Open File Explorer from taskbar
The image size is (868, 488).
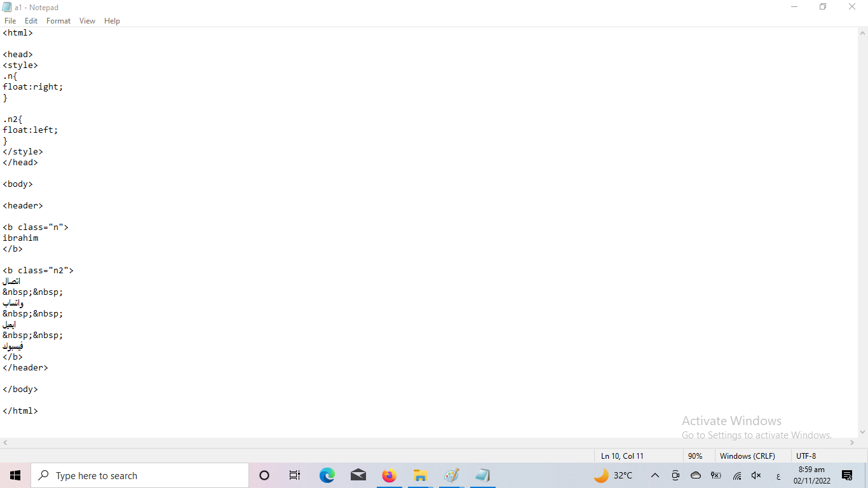[x=420, y=475]
